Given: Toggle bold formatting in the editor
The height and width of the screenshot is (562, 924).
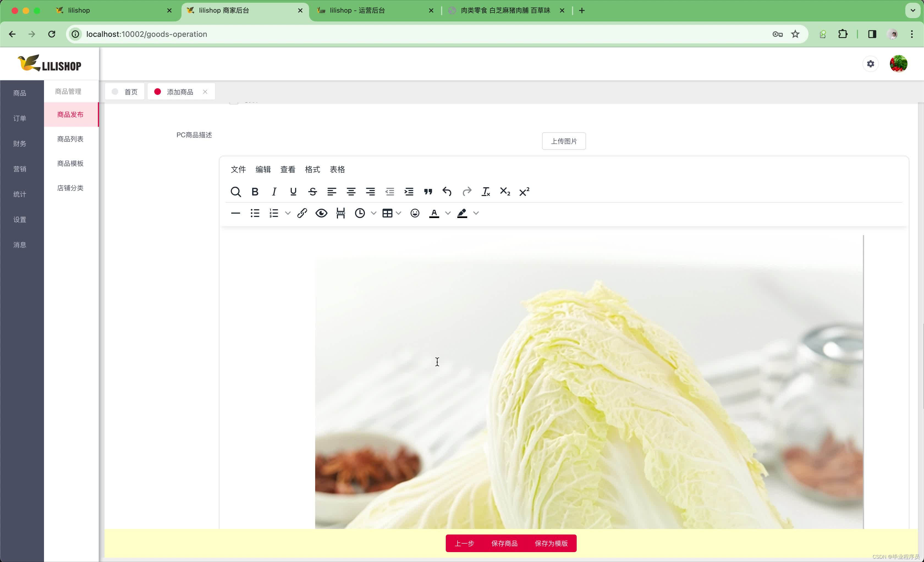Looking at the screenshot, I should point(255,192).
